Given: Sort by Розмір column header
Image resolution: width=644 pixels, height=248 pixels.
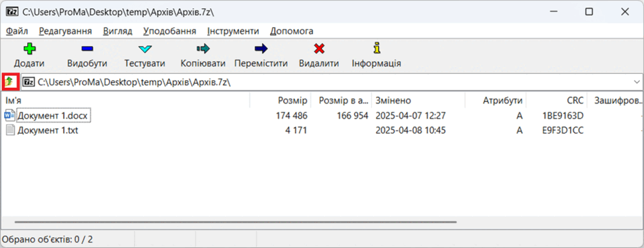Looking at the screenshot, I should 280,101.
